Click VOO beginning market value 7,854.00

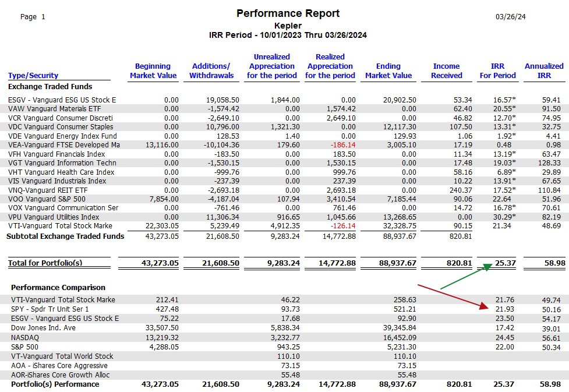tap(164, 199)
